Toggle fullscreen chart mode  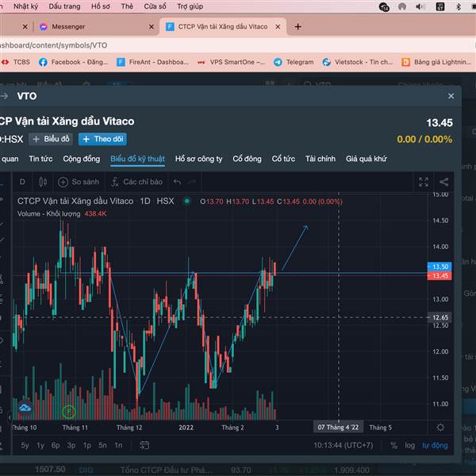424,182
